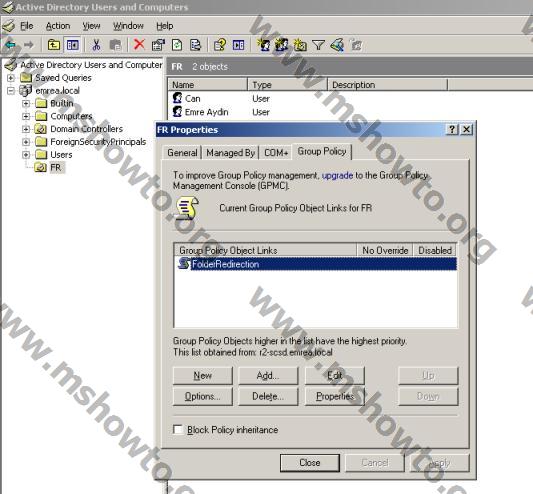Click the Action Pane toggle icon
The image size is (533, 494).
[239, 45]
